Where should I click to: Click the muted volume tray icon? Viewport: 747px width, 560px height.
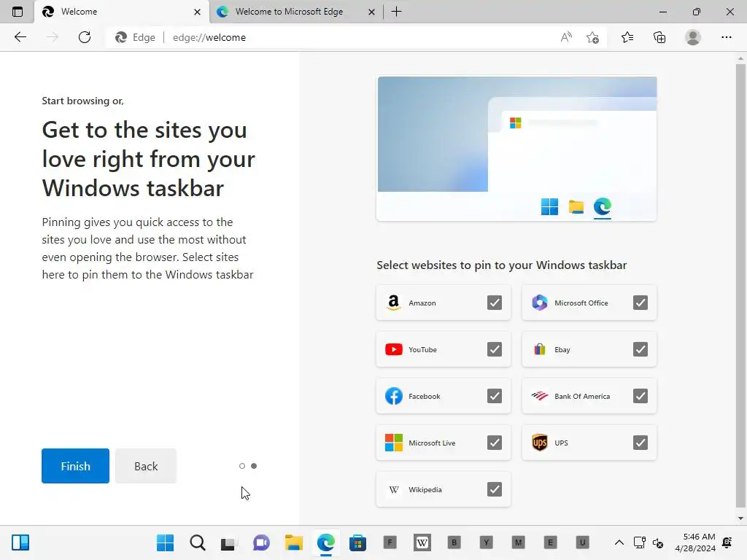point(658,542)
